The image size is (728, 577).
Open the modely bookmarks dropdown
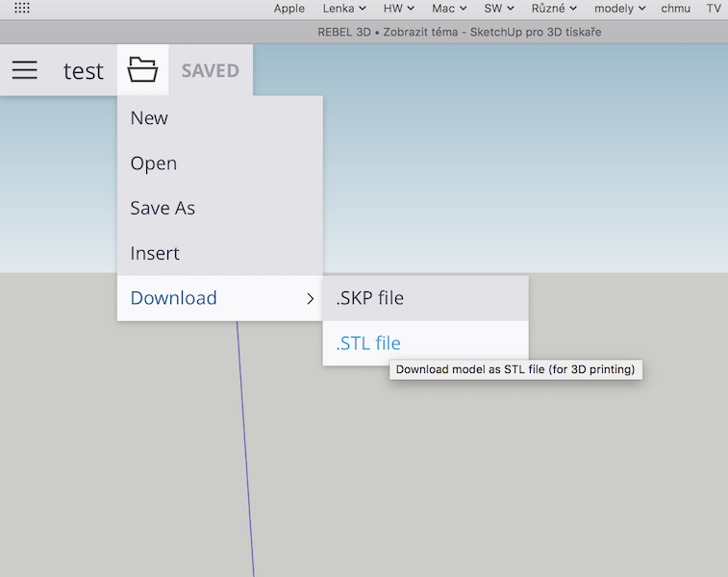(620, 9)
